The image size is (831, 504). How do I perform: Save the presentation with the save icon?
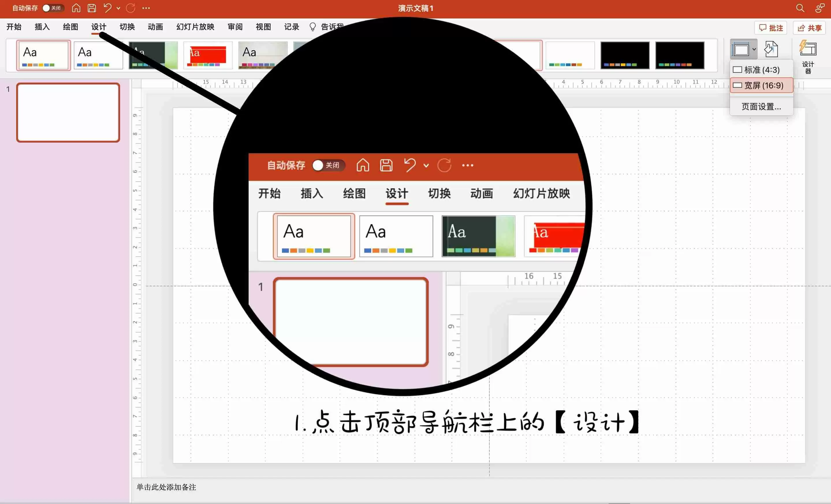pos(92,8)
